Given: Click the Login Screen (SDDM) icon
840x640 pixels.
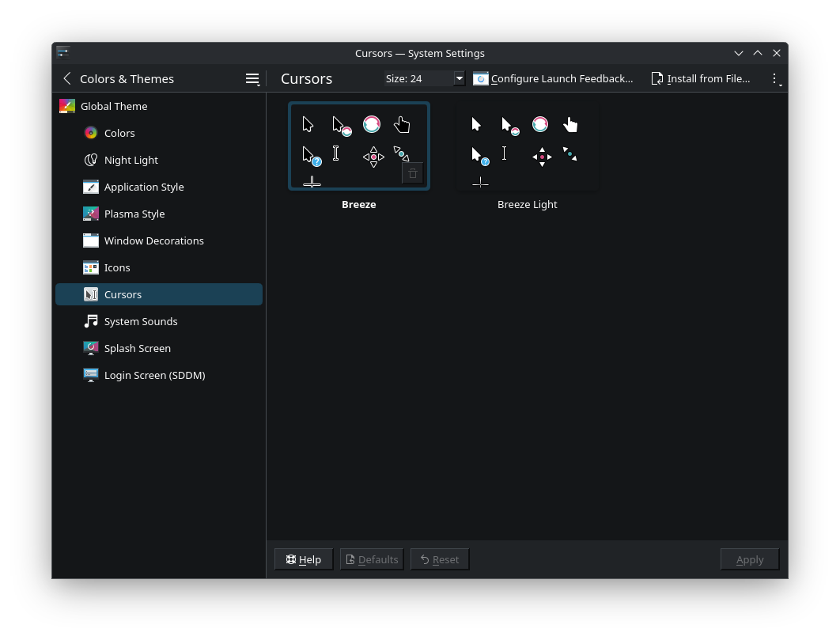Looking at the screenshot, I should 91,375.
